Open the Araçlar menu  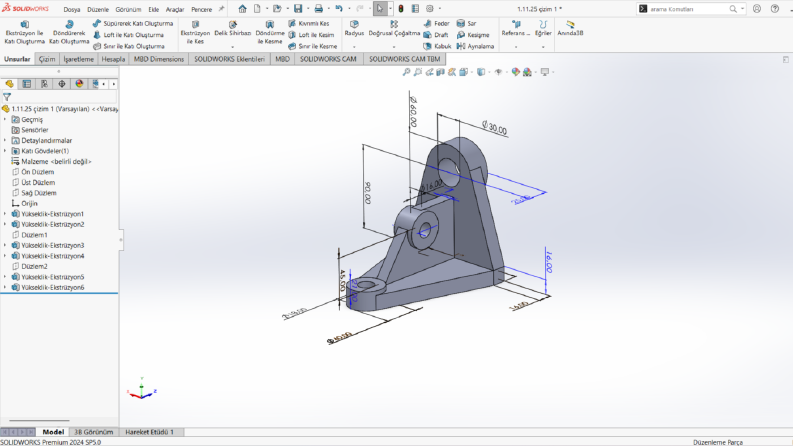(175, 10)
